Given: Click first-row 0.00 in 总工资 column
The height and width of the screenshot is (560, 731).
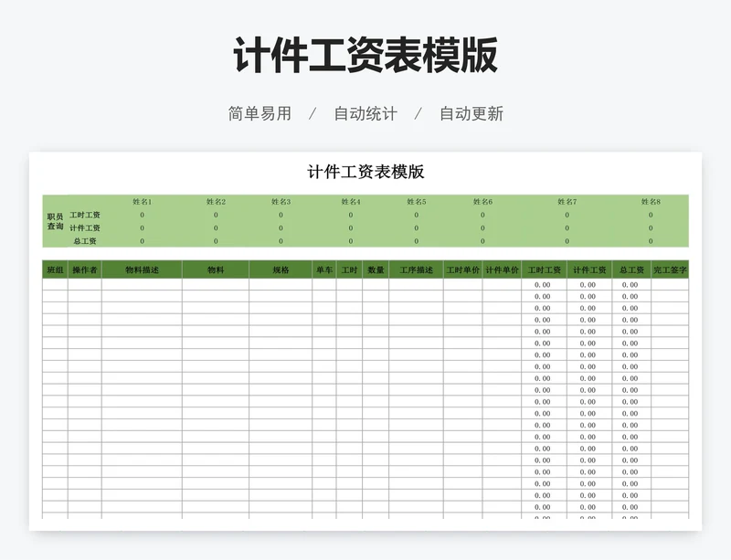Looking at the screenshot, I should pos(630,284).
